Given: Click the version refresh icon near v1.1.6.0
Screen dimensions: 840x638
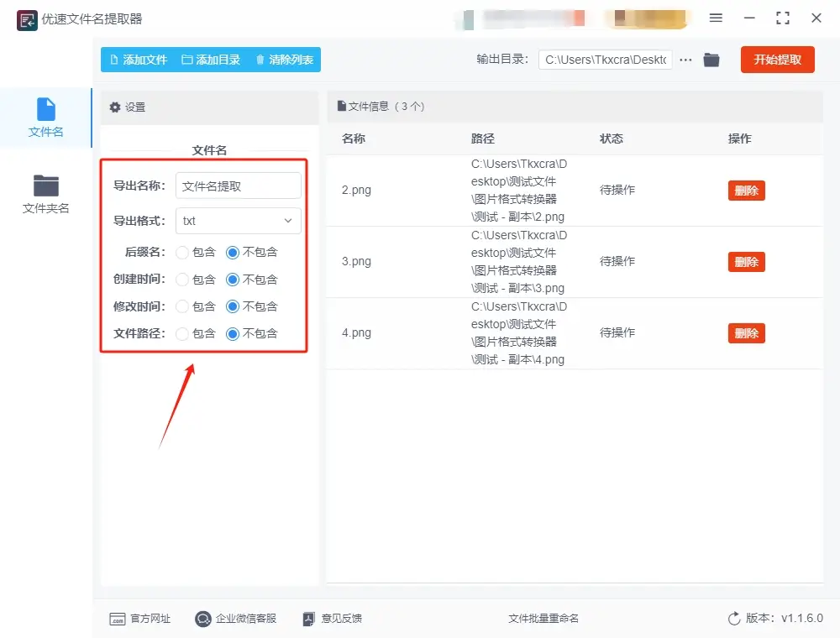Looking at the screenshot, I should tap(733, 619).
